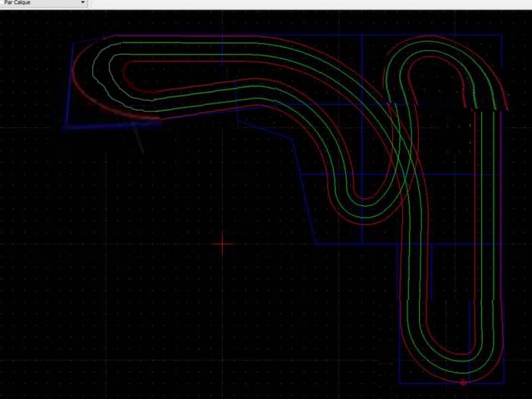Click the red crosshair origin marker

pyautogui.click(x=223, y=244)
